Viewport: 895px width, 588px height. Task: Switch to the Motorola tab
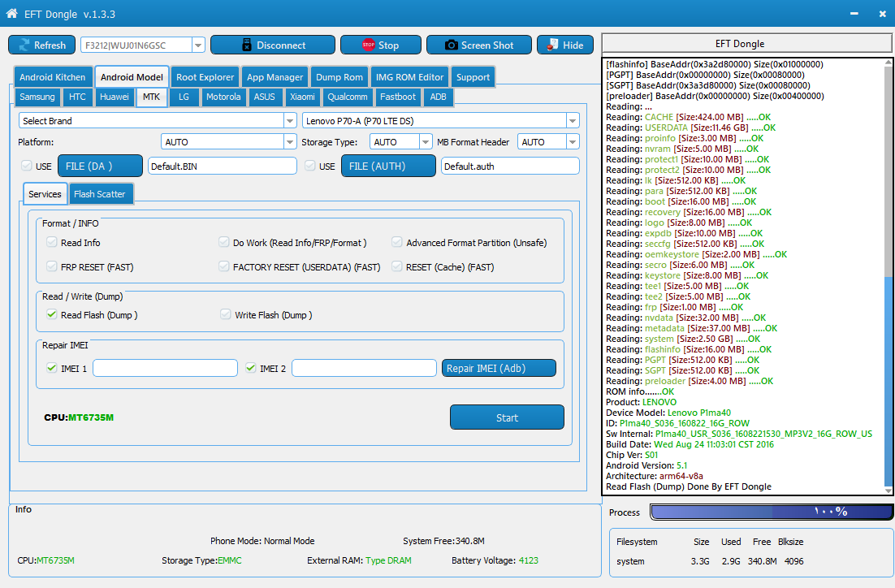tap(223, 97)
